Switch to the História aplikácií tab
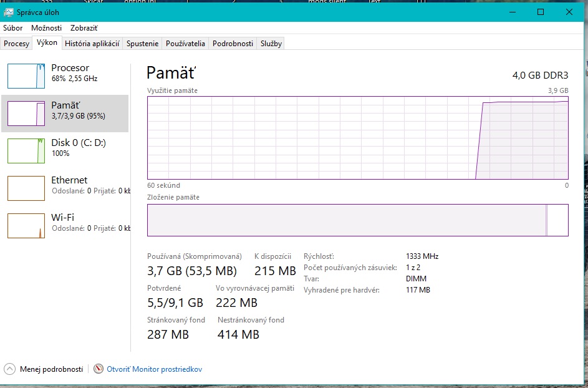 (92, 44)
